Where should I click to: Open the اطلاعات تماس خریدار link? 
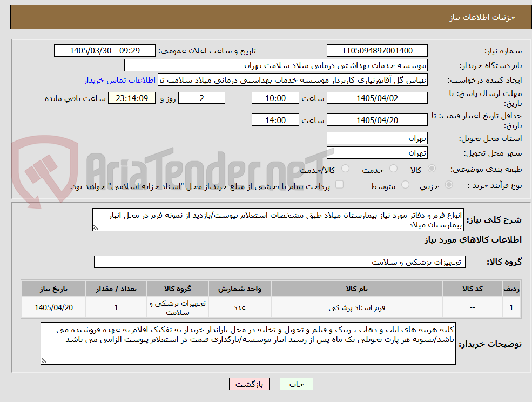[120, 80]
